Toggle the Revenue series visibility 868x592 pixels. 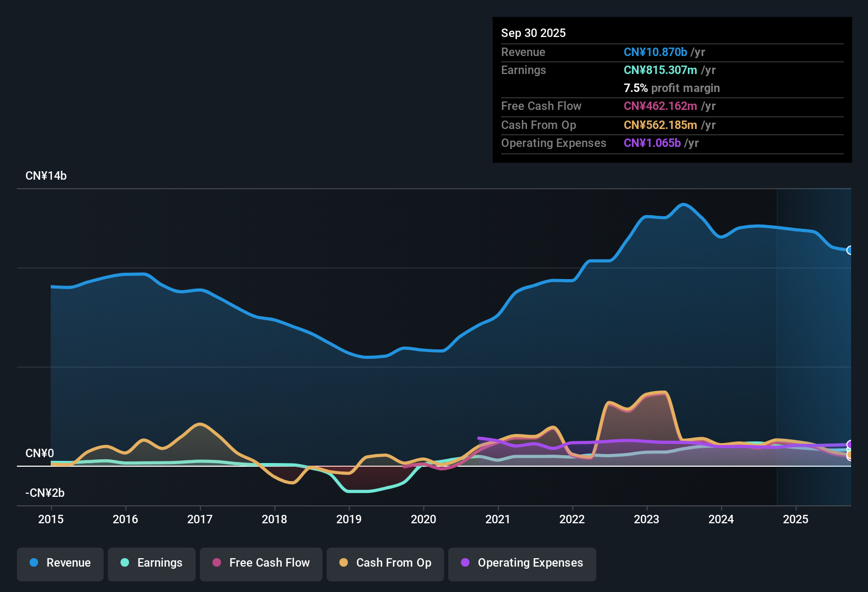60,563
